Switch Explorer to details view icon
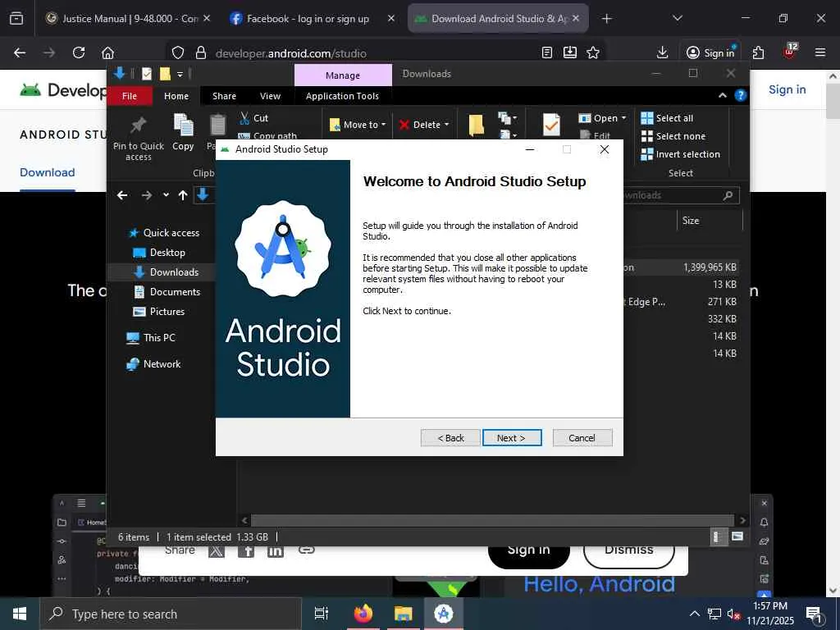 (x=717, y=536)
